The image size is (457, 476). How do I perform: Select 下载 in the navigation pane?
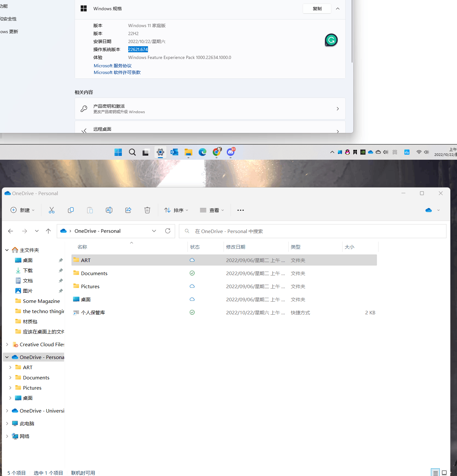pos(28,271)
